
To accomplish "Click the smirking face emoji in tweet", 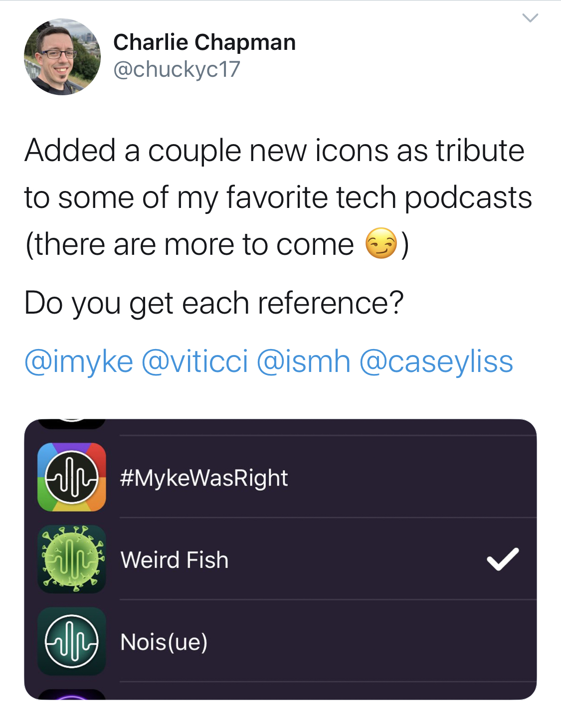I will coord(381,244).
